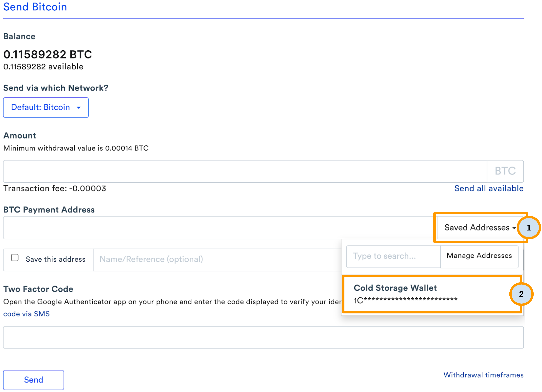This screenshot has height=392, width=542.
Task: Click the Send all available link
Action: [x=489, y=188]
